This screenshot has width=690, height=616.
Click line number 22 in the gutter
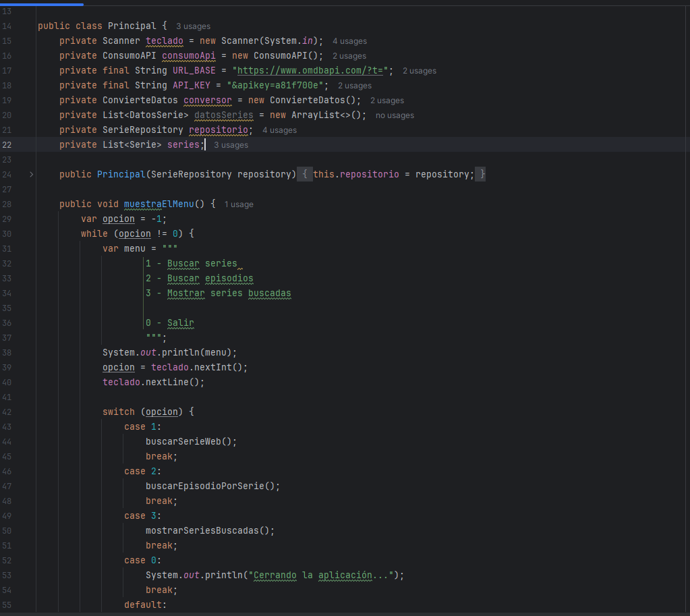(x=7, y=145)
